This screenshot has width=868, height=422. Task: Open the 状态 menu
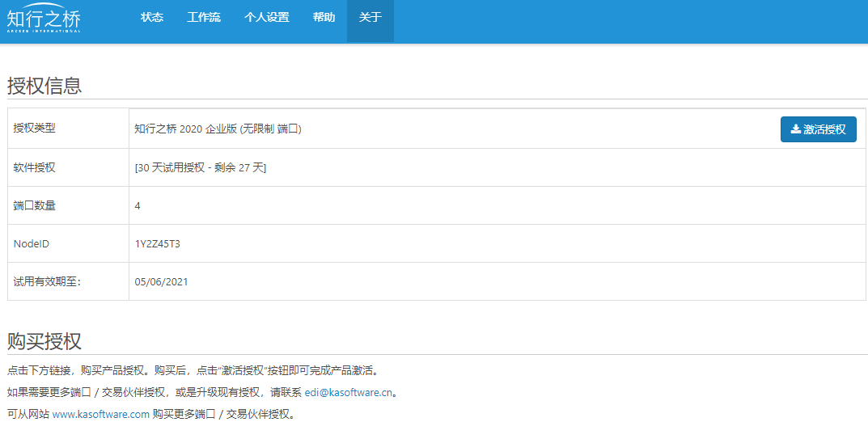[152, 17]
